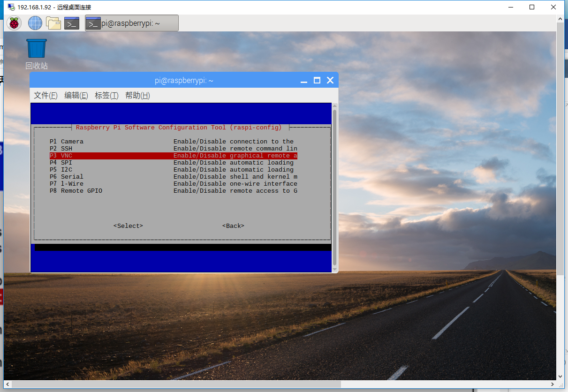
Task: Close the pi@raspberrypi terminal window
Action: pos(330,80)
